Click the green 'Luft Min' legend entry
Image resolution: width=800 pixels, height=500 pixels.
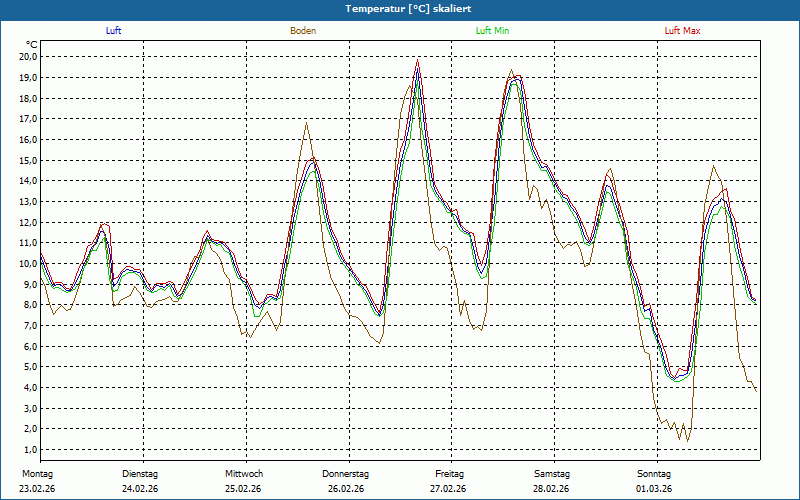pos(492,31)
